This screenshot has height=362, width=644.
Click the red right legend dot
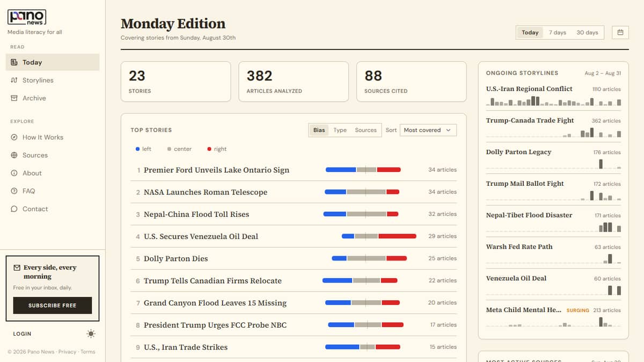pyautogui.click(x=209, y=149)
